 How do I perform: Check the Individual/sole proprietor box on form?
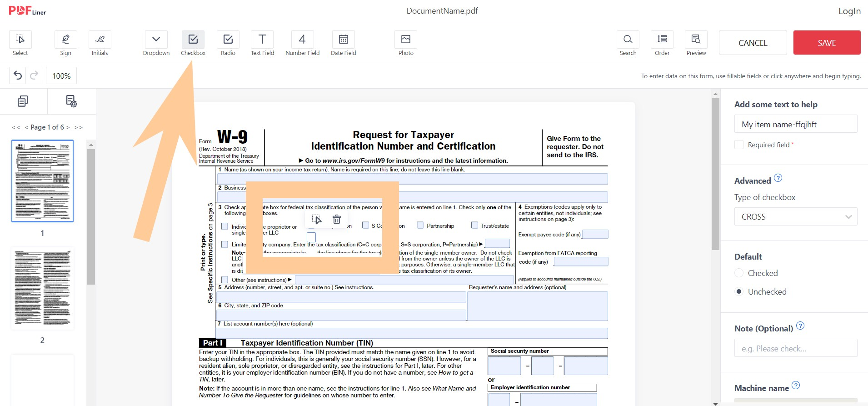[x=224, y=226]
